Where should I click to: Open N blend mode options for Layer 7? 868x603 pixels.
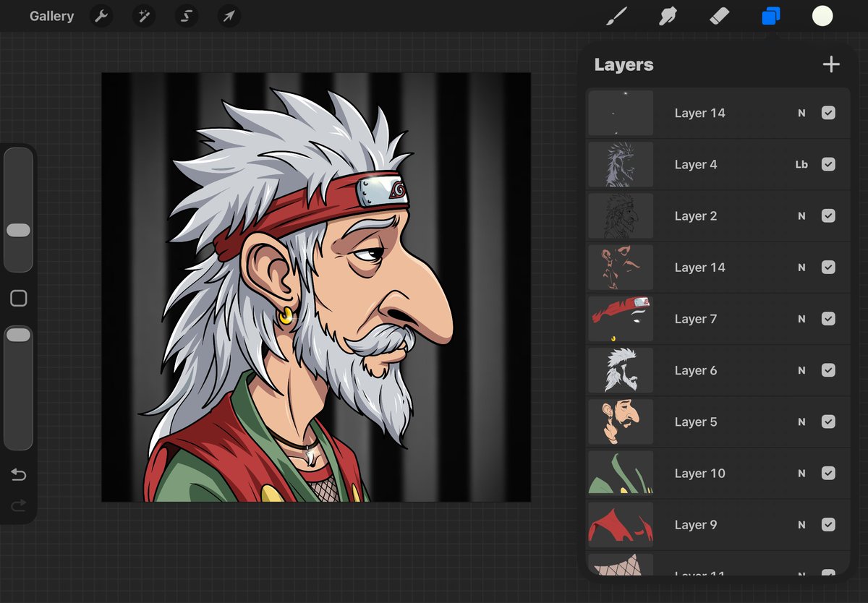point(801,319)
